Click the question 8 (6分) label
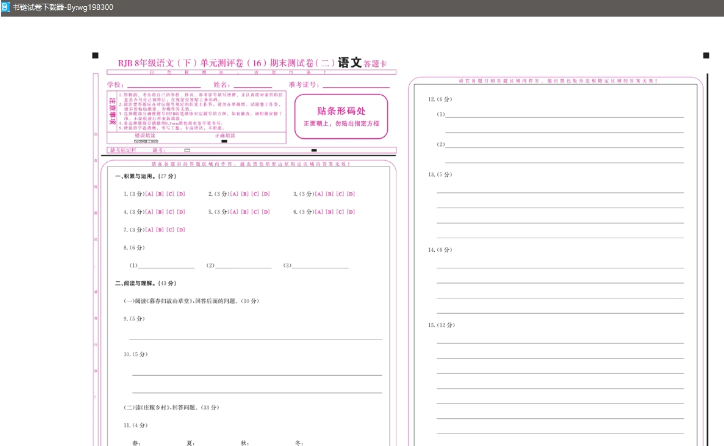Viewport: 724px width, 446px height. point(134,247)
